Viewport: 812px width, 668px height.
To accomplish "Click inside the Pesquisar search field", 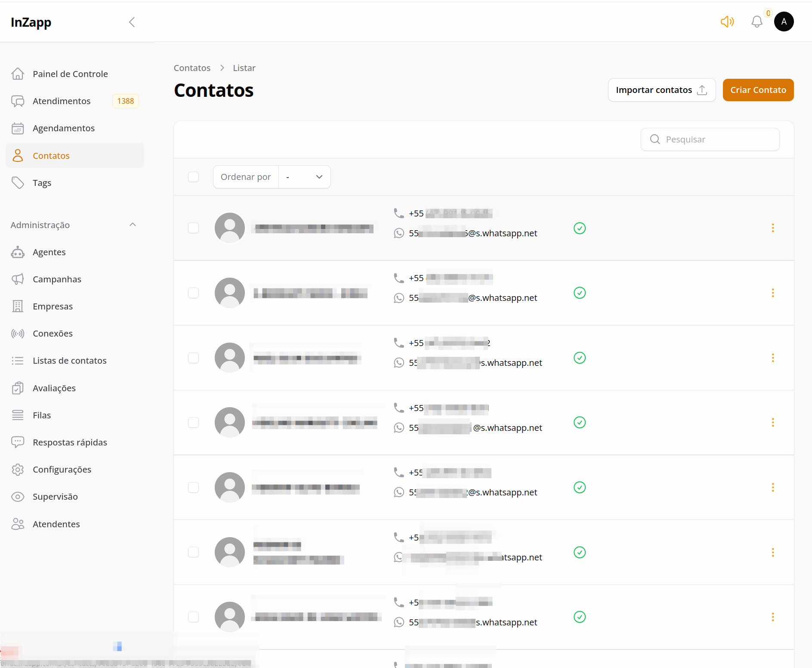I will pos(710,139).
